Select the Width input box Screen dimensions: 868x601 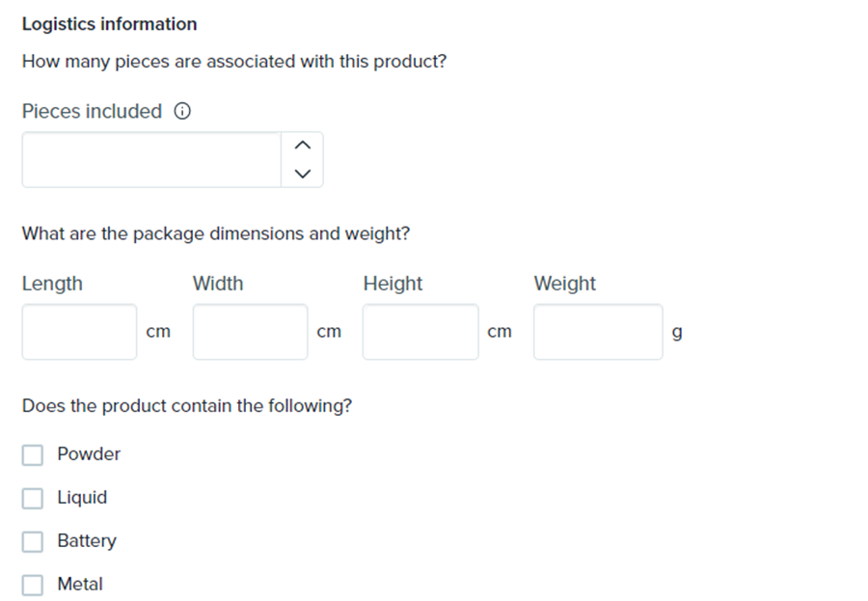(x=250, y=332)
